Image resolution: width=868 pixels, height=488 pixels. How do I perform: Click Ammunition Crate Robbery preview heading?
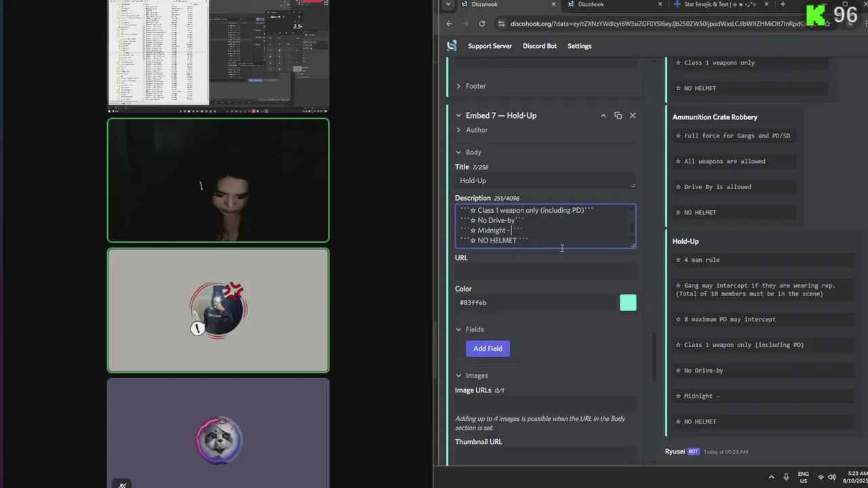(715, 117)
